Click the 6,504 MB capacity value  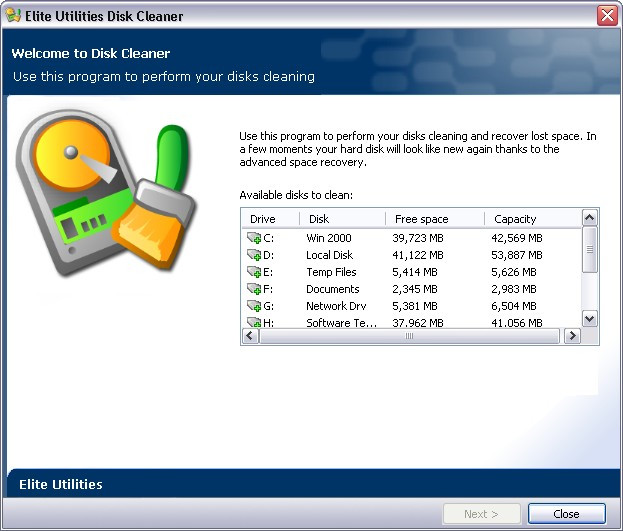pyautogui.click(x=514, y=306)
